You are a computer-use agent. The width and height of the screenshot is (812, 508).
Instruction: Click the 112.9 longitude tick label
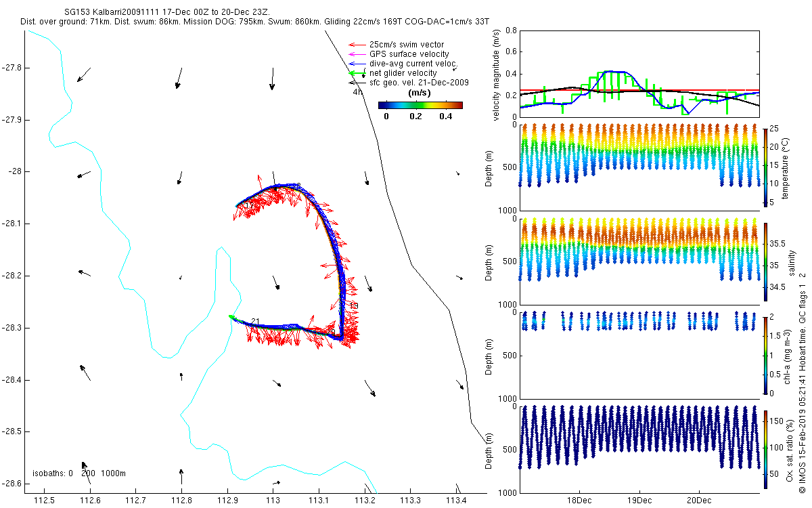227,501
